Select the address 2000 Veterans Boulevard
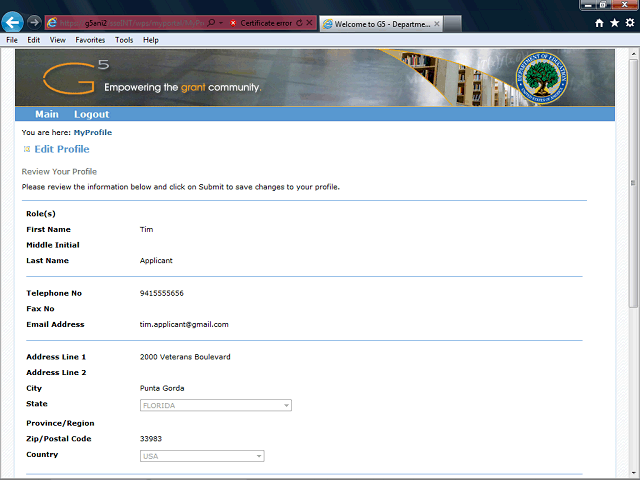This screenshot has height=480, width=640. [185, 357]
